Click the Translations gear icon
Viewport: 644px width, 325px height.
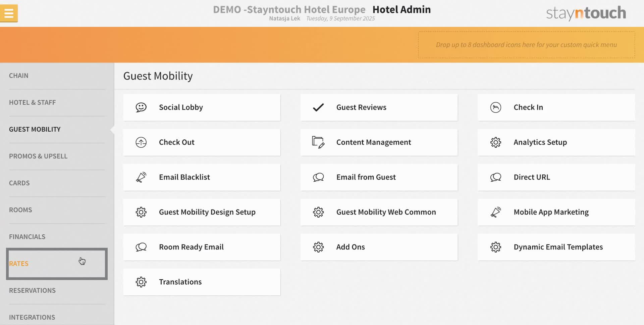point(141,282)
